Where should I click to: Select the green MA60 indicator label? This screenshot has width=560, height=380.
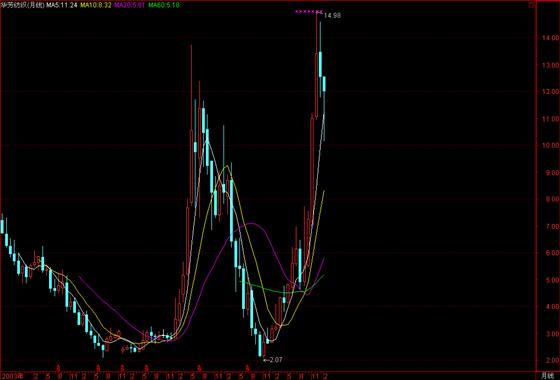(x=164, y=5)
